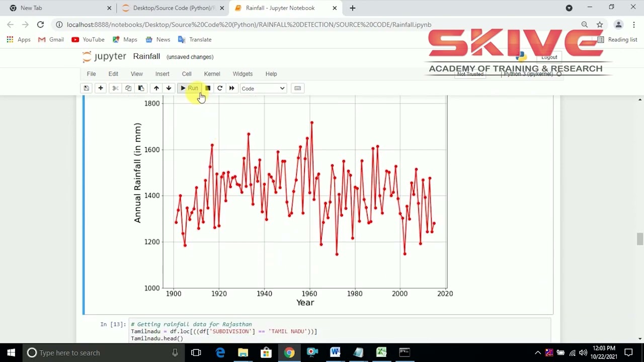Image resolution: width=644 pixels, height=362 pixels.
Task: Open Excel from taskbar
Action: [x=381, y=353]
